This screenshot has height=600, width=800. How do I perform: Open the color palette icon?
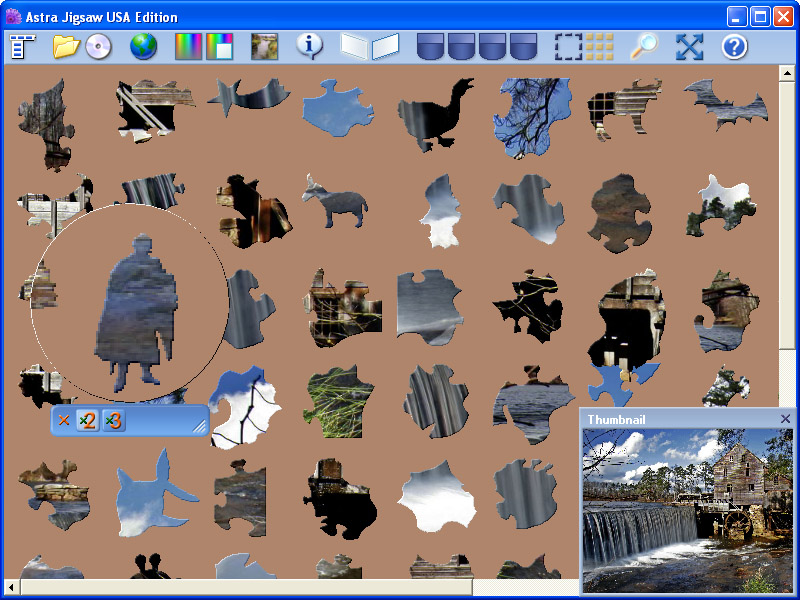187,45
